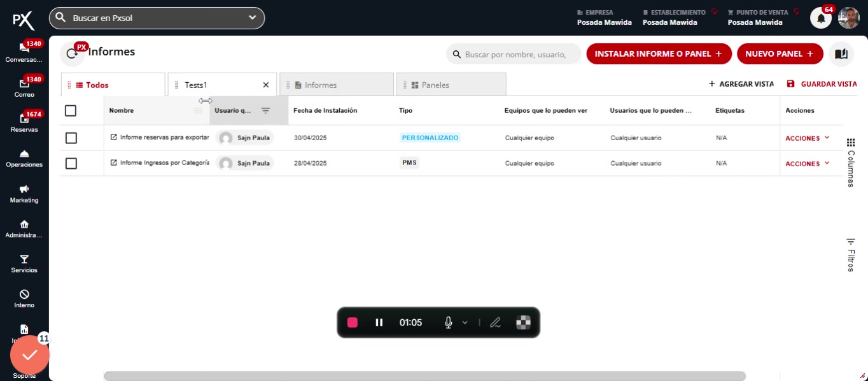Click the NUEVO PANEL button
Image resolution: width=868 pixels, height=381 pixels.
click(780, 54)
